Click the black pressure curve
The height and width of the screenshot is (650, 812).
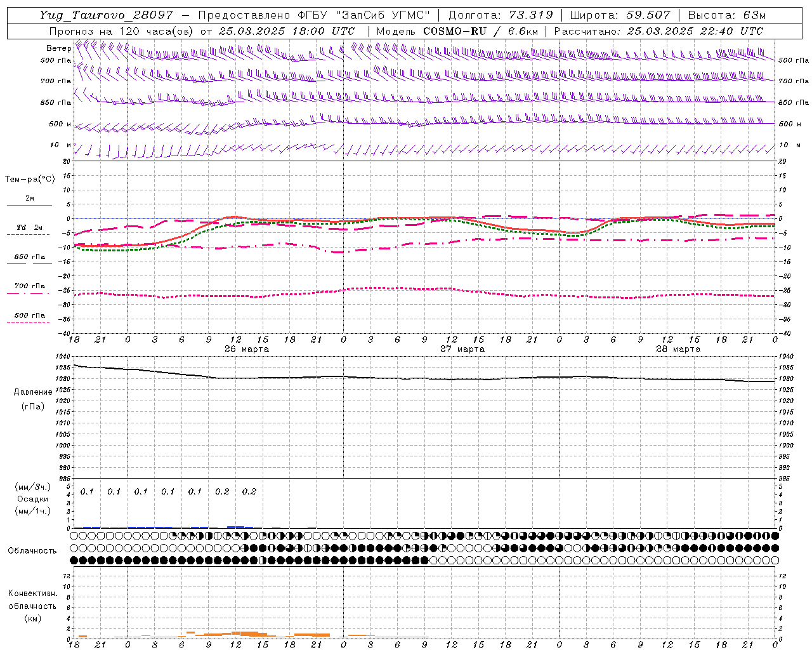click(x=424, y=378)
